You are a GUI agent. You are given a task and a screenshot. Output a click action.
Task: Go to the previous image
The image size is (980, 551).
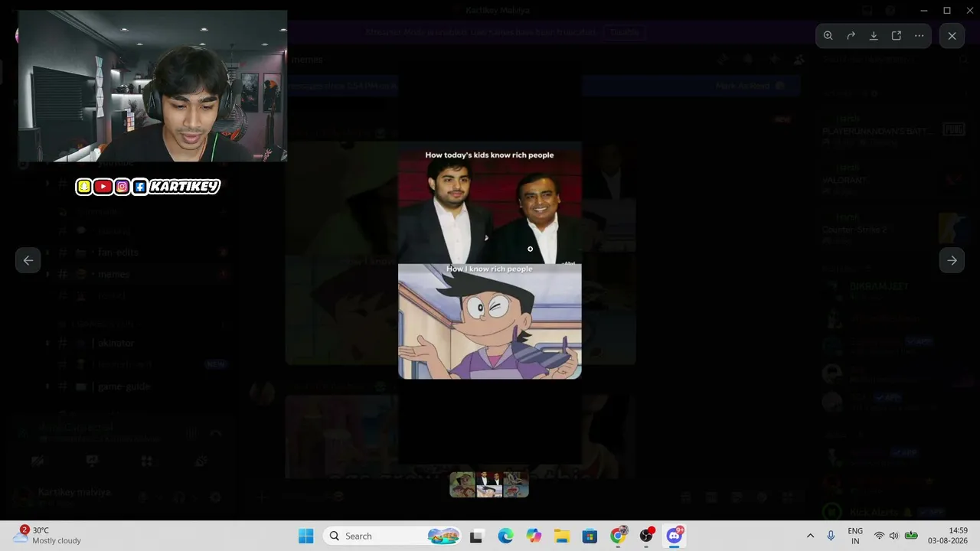coord(28,260)
